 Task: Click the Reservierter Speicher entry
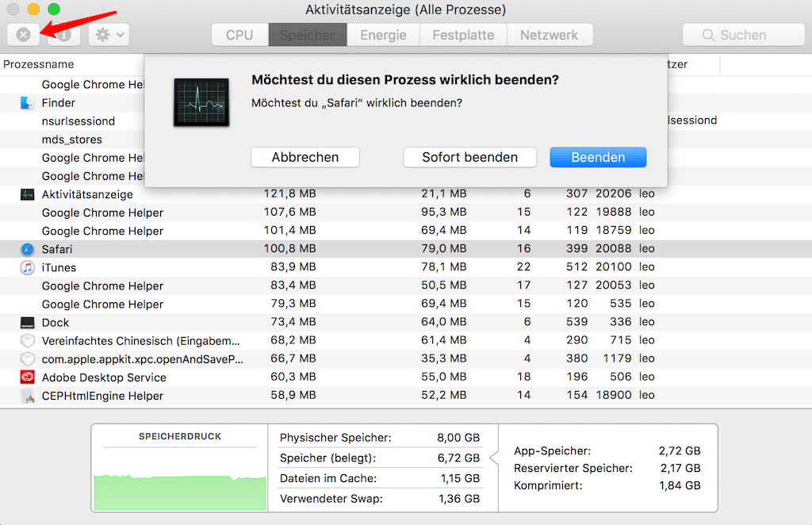tap(607, 468)
